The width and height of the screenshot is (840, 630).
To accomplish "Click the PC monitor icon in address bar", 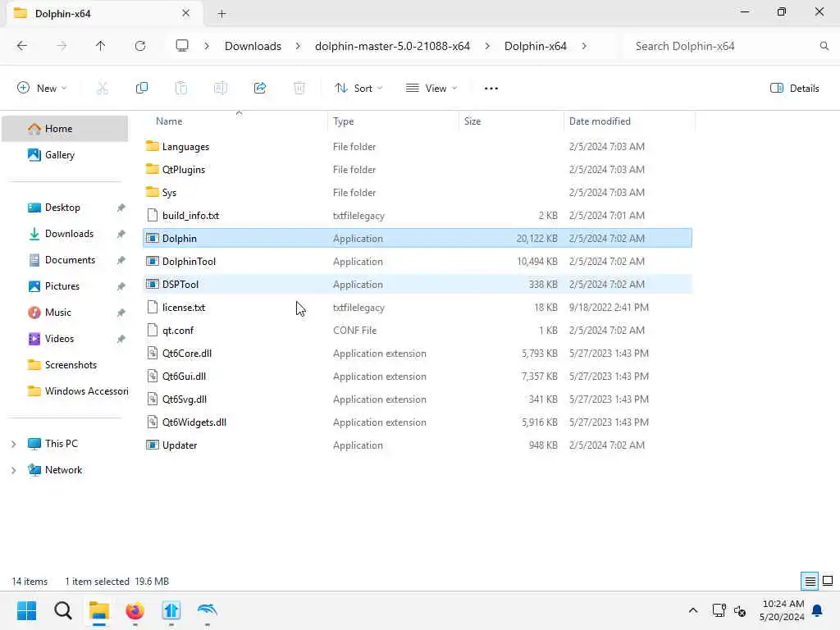I will [x=182, y=46].
